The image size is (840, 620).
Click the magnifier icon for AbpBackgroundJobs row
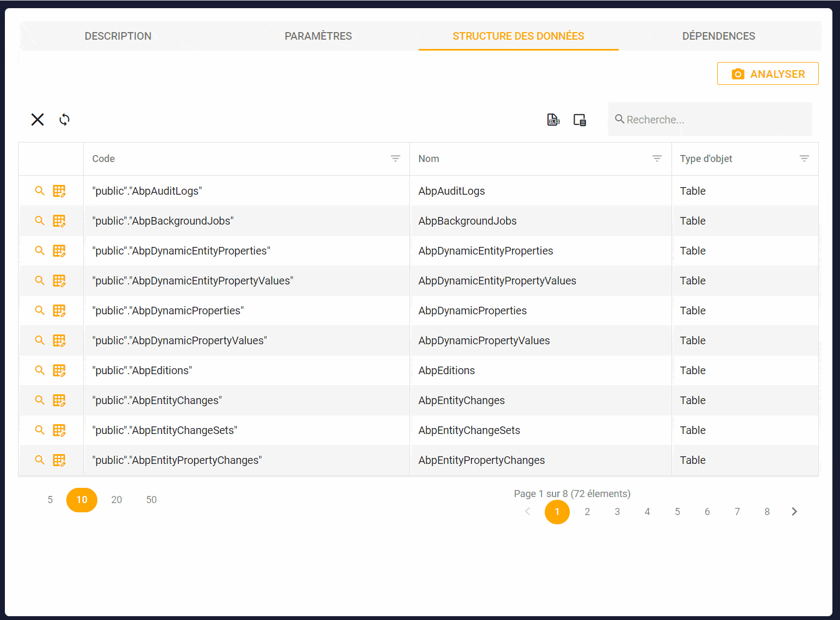click(40, 221)
